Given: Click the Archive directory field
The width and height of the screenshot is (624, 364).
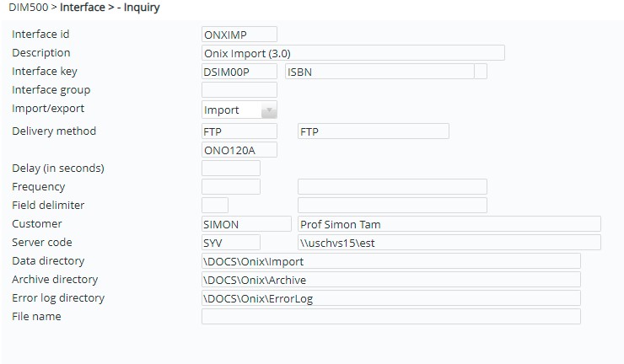Looking at the screenshot, I should click(x=390, y=280).
